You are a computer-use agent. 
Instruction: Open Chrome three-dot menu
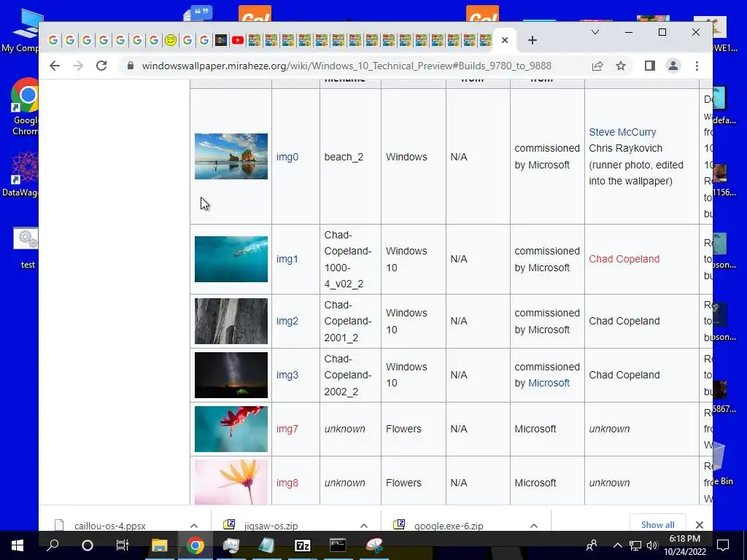pos(697,66)
